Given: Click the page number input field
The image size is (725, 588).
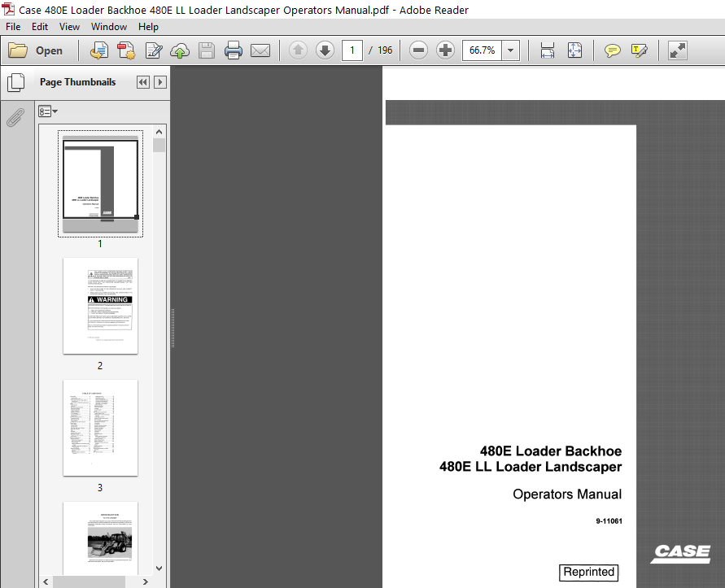Looking at the screenshot, I should click(352, 50).
